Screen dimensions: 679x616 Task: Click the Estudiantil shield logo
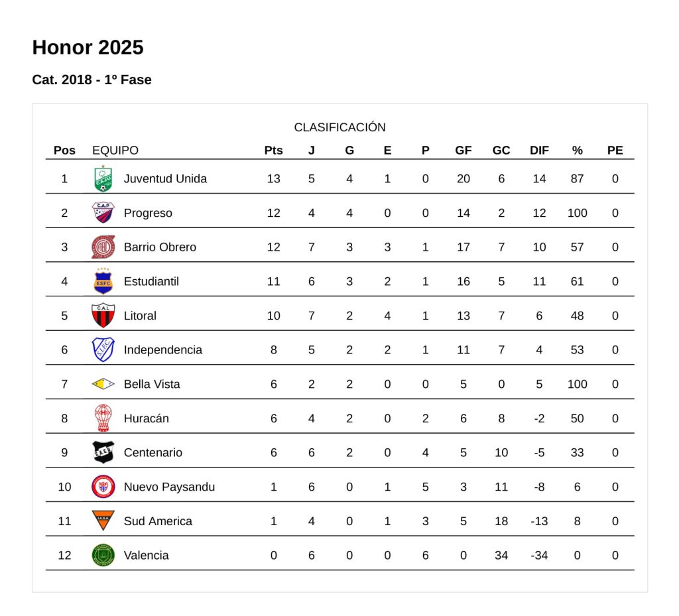[x=103, y=281]
